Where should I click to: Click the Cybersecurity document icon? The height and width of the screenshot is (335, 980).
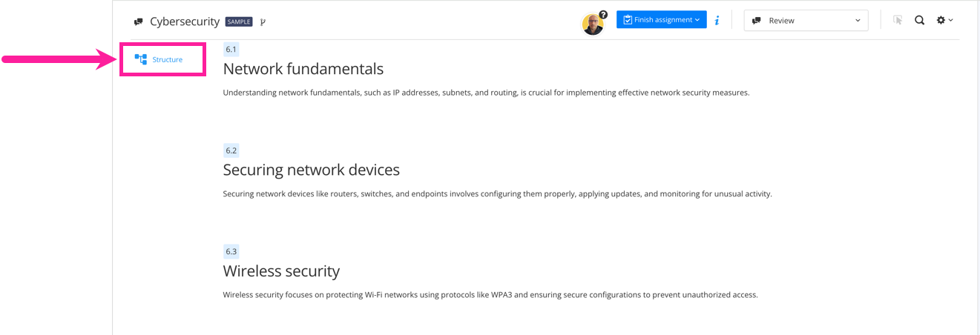click(138, 22)
